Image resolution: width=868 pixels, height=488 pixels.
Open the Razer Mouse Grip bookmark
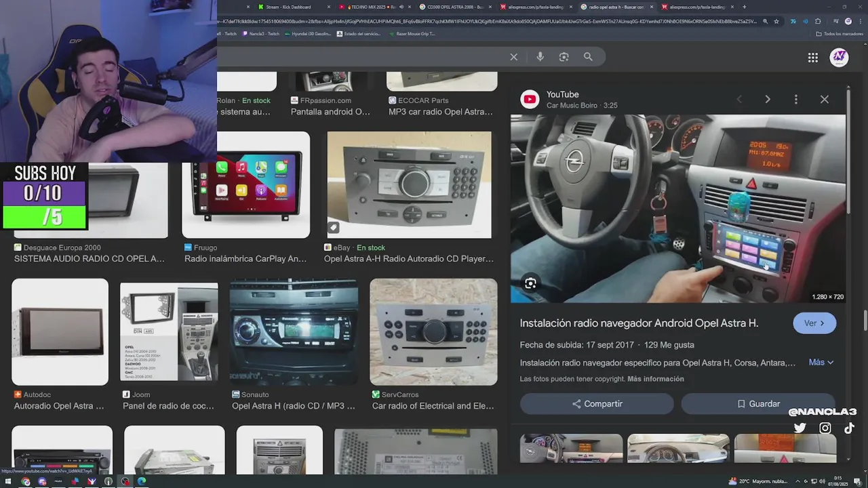pos(412,33)
